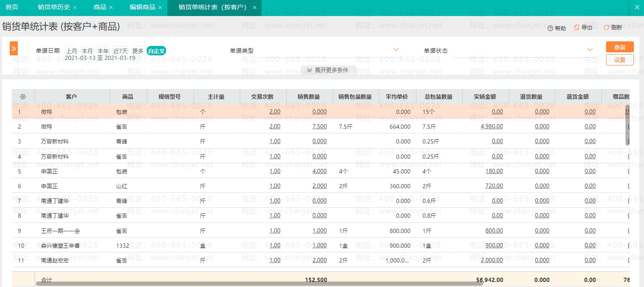
Task: Click total sales quantity 152.500
Action: pos(316,280)
